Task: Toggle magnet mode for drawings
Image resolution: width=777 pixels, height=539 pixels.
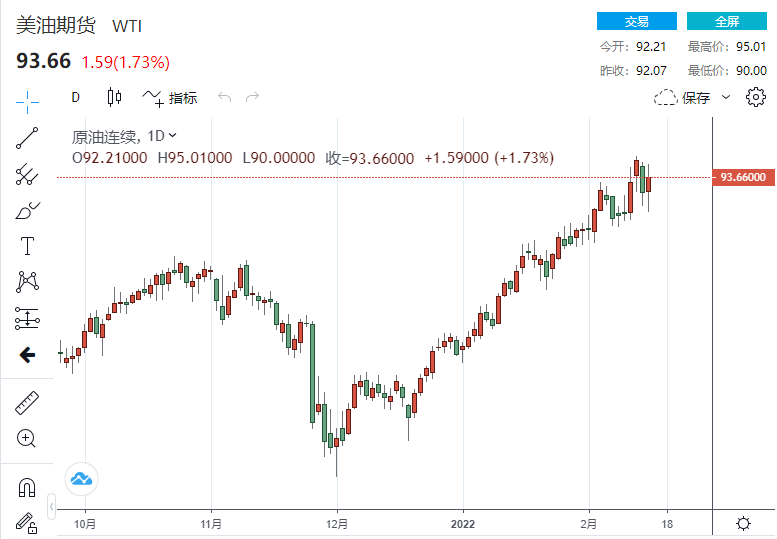Action: [x=27, y=488]
